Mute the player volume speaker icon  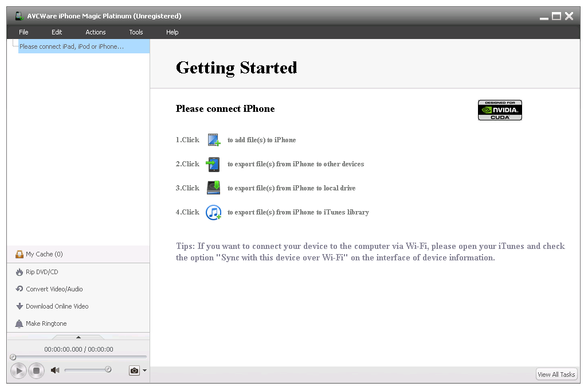coord(55,370)
